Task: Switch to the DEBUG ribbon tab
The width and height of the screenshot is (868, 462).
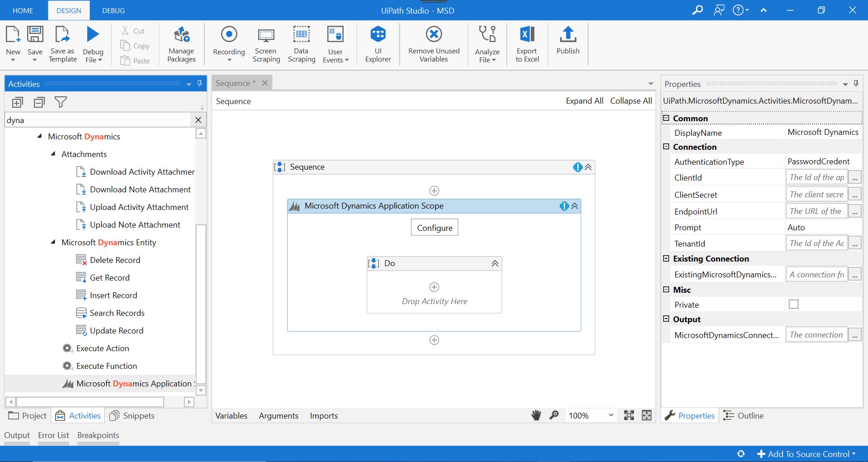Action: tap(113, 10)
